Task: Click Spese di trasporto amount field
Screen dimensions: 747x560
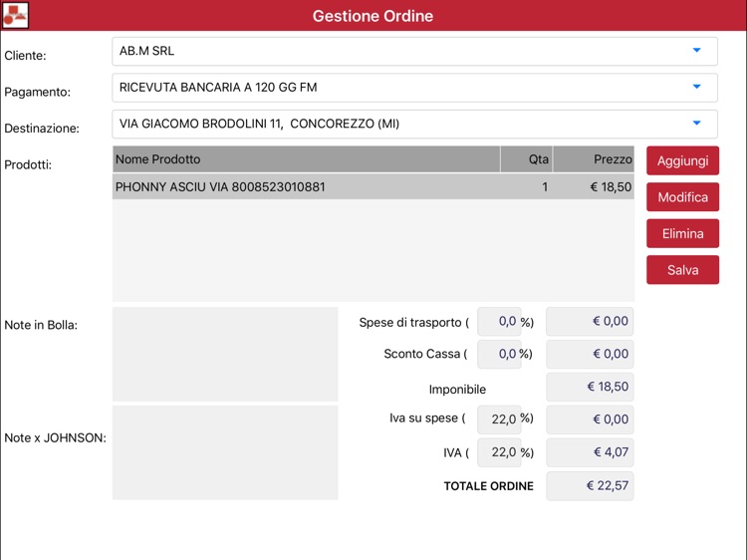Action: 590,321
